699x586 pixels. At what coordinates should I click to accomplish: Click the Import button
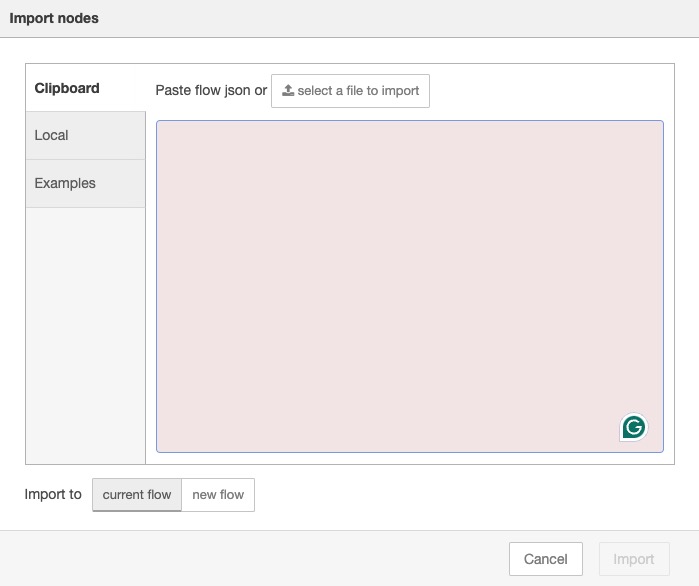pyautogui.click(x=634, y=559)
